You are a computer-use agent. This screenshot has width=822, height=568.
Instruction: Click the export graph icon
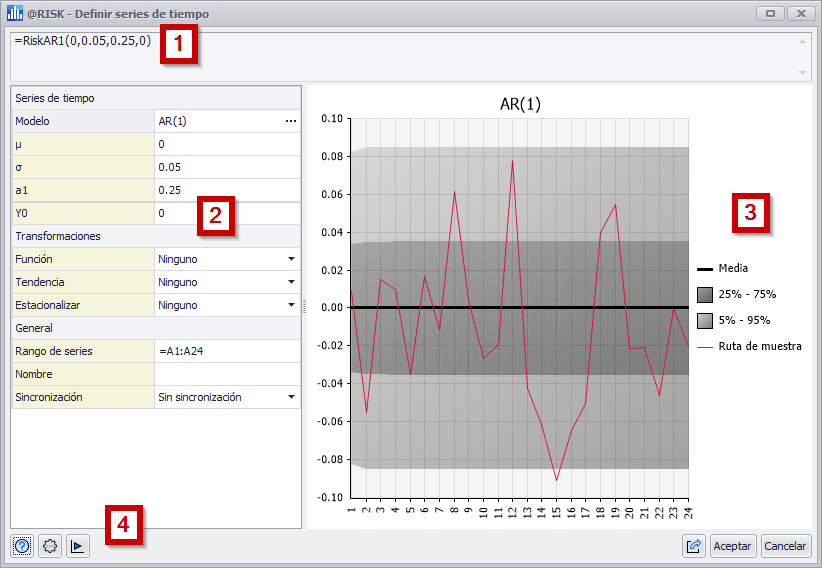(x=693, y=546)
